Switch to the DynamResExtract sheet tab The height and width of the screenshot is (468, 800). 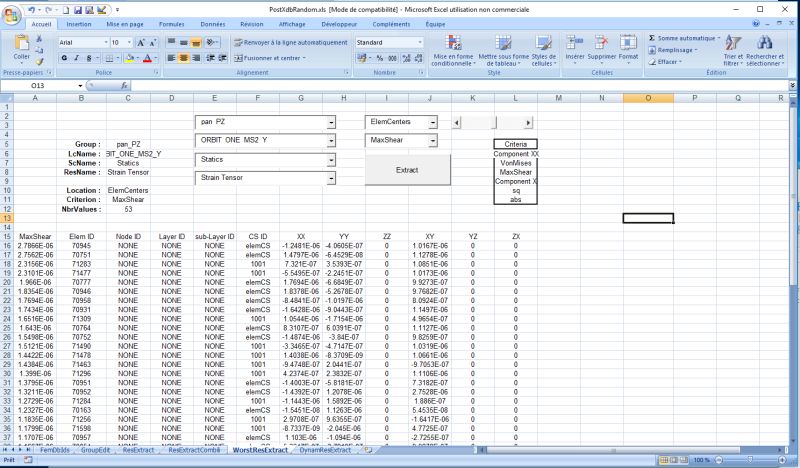(325, 450)
